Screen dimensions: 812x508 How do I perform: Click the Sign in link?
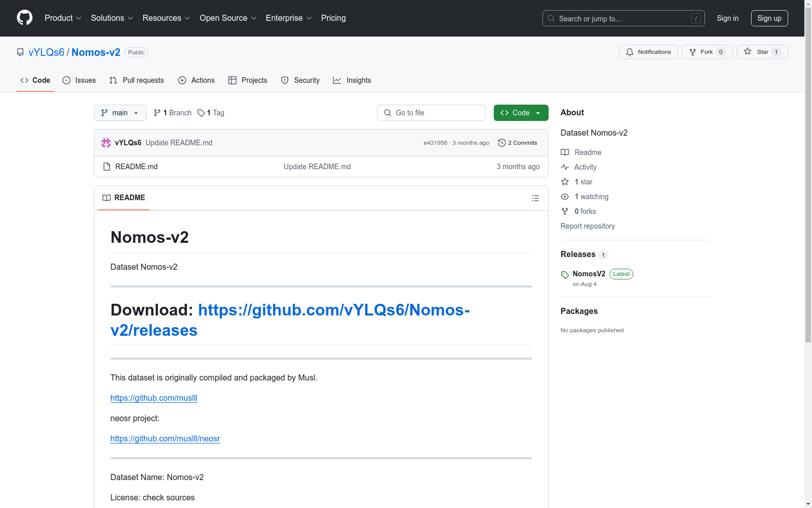pyautogui.click(x=728, y=18)
